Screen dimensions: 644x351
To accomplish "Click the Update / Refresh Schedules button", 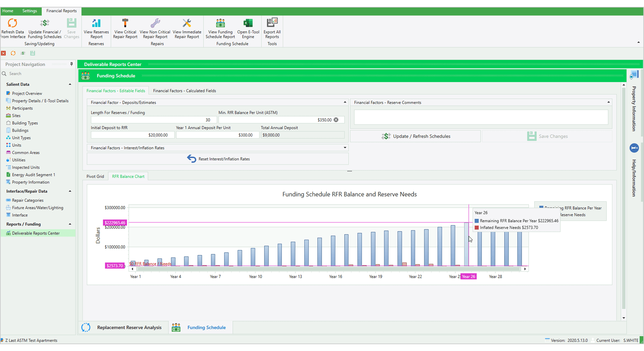I will (x=415, y=136).
